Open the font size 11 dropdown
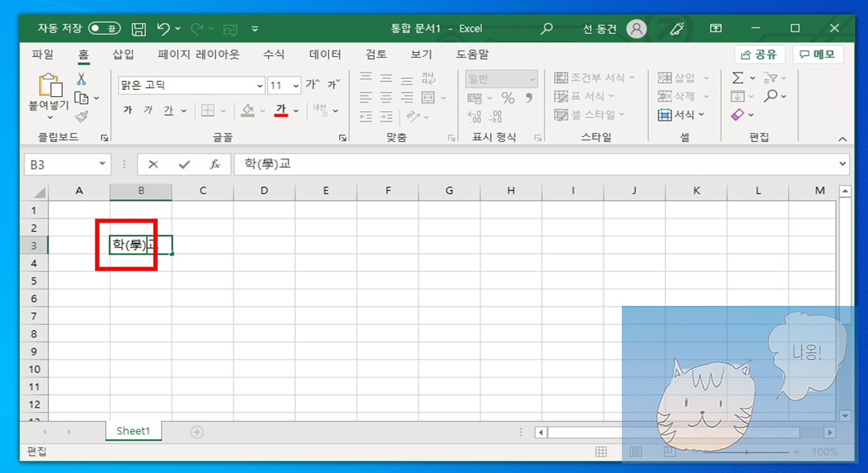This screenshot has height=473, width=868. tap(296, 85)
